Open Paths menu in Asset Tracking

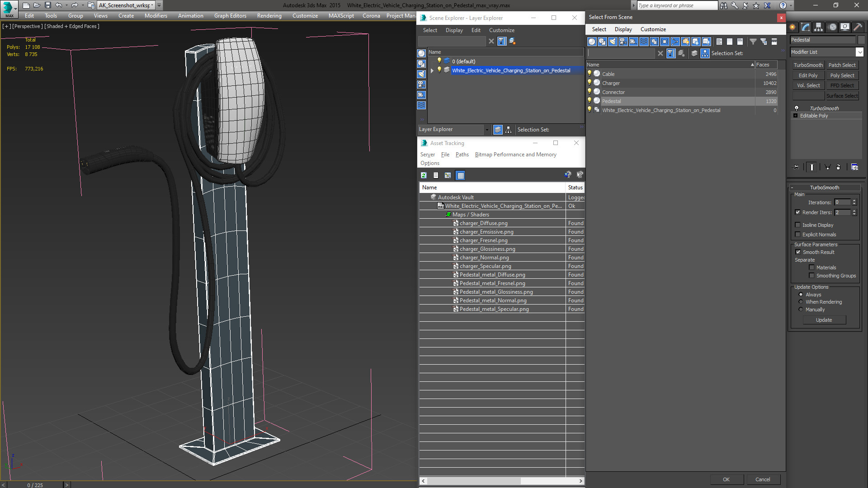coord(462,155)
